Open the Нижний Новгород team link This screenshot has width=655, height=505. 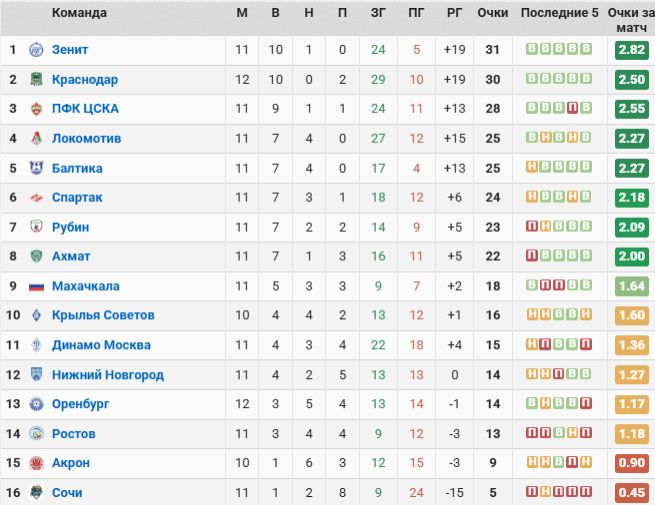108,375
